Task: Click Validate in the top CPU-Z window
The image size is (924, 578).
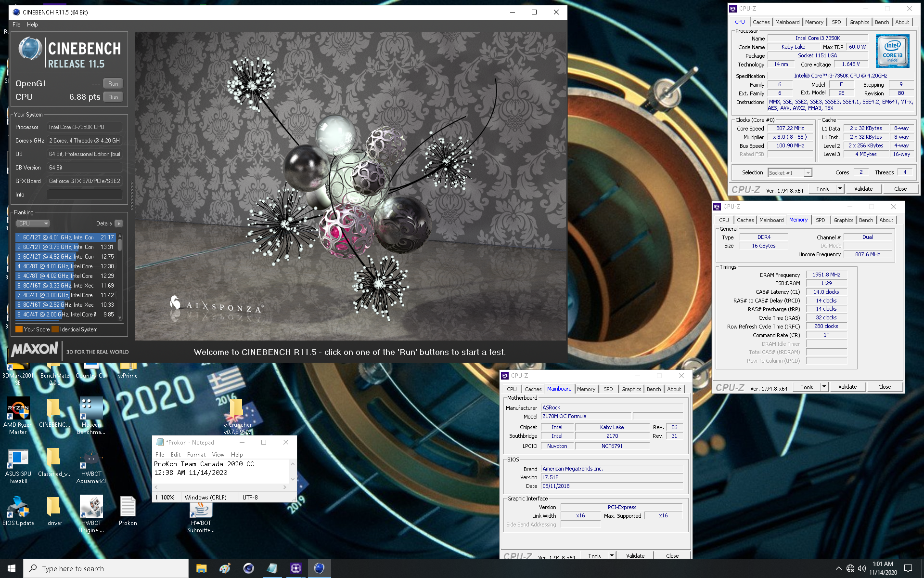Action: click(863, 189)
